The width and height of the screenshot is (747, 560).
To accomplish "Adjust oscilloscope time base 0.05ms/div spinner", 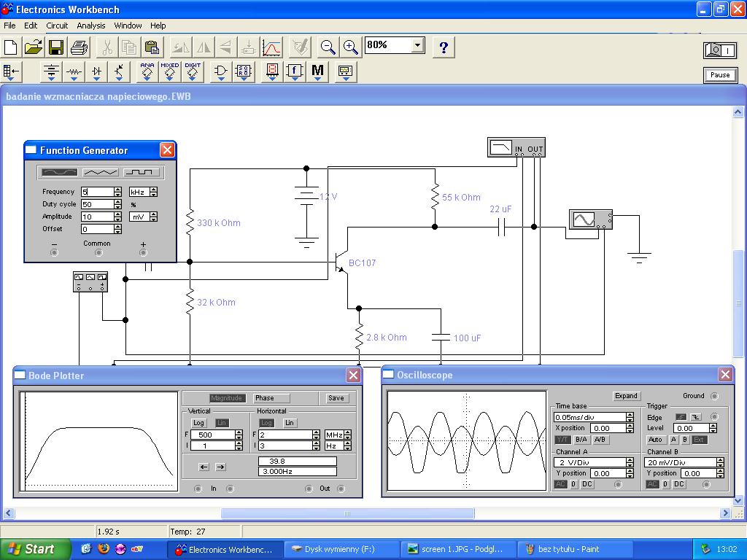I will (x=630, y=417).
